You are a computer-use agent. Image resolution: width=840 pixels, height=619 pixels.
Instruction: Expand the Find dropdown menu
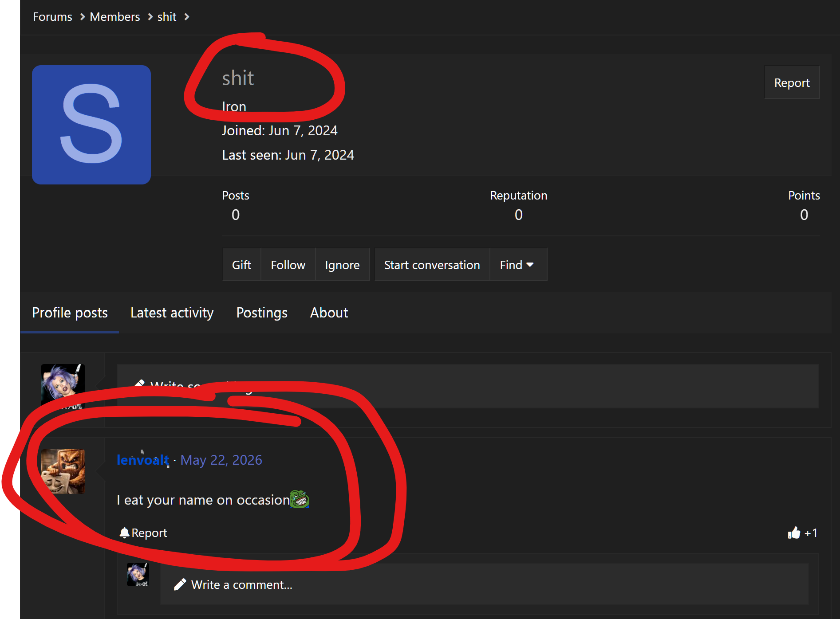pyautogui.click(x=518, y=265)
